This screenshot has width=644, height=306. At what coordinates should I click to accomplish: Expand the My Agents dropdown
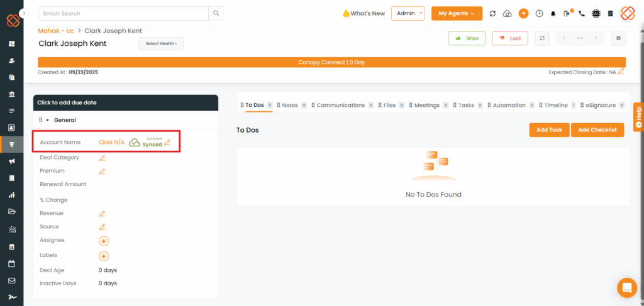[457, 13]
